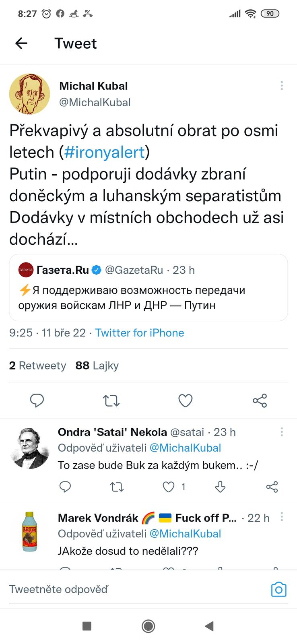Share Ondra Nekola's reply
297x644 pixels.
click(x=272, y=487)
